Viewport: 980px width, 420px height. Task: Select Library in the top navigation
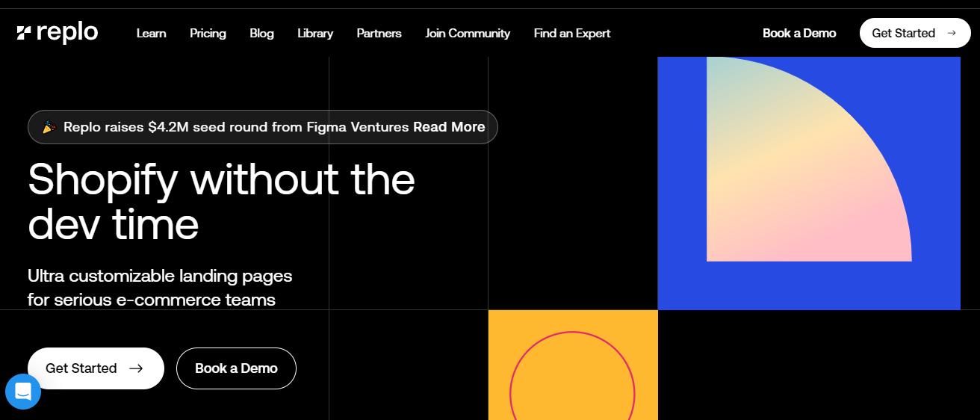(x=315, y=33)
